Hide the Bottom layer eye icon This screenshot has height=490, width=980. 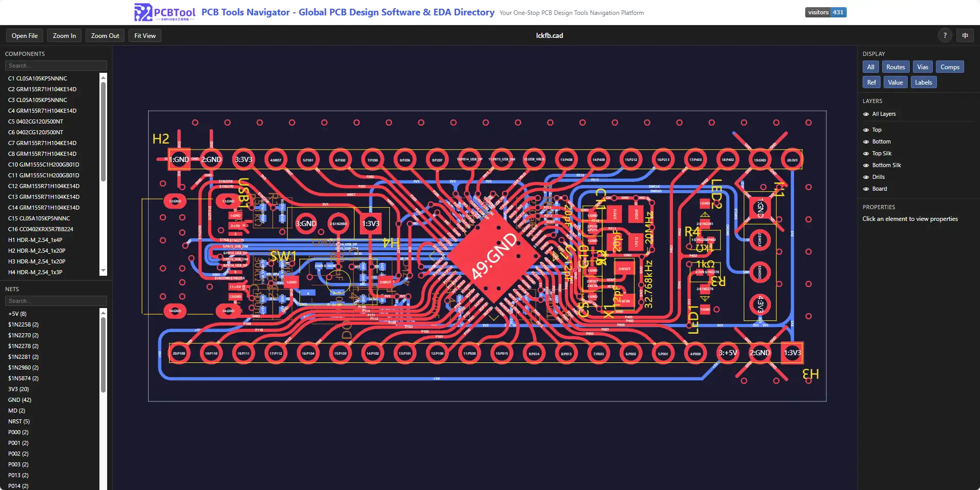pos(866,142)
